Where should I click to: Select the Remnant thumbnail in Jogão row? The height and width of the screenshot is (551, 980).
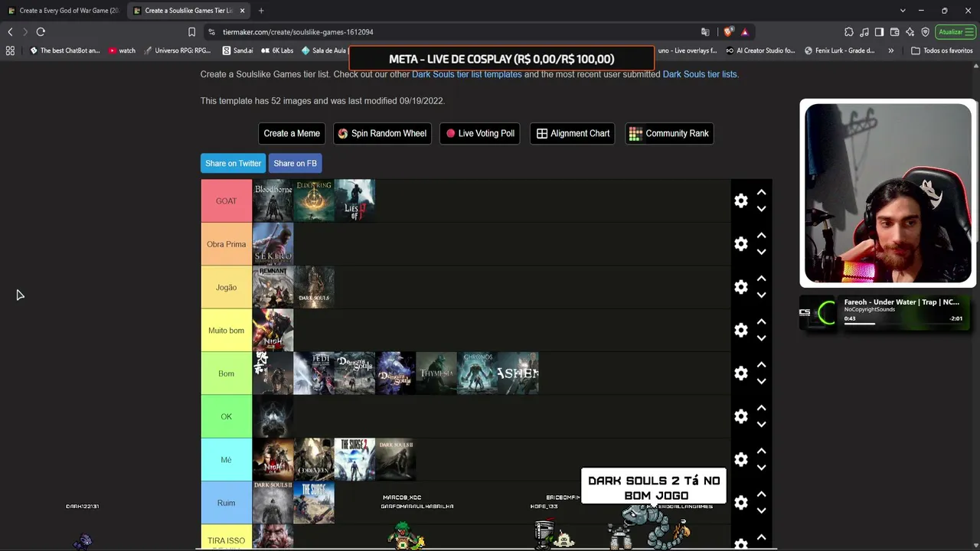(x=273, y=287)
